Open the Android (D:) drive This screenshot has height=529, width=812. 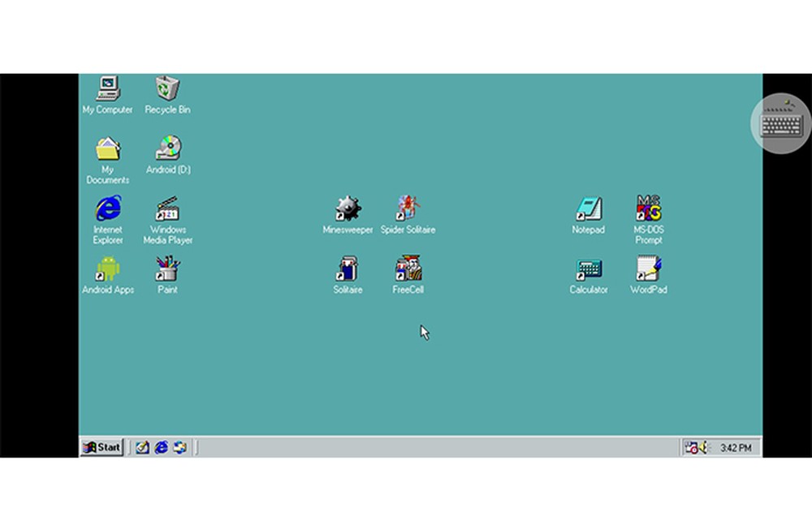click(x=166, y=148)
